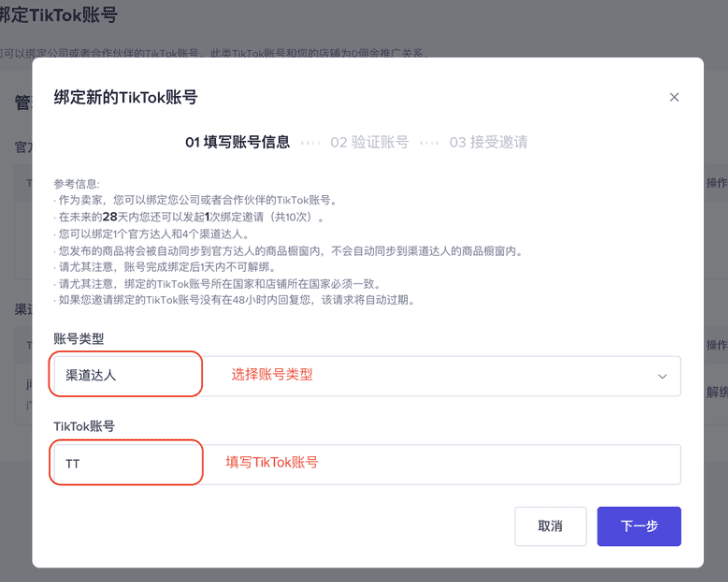Select step 02 验证账号
This screenshot has height=582, width=728.
click(369, 142)
